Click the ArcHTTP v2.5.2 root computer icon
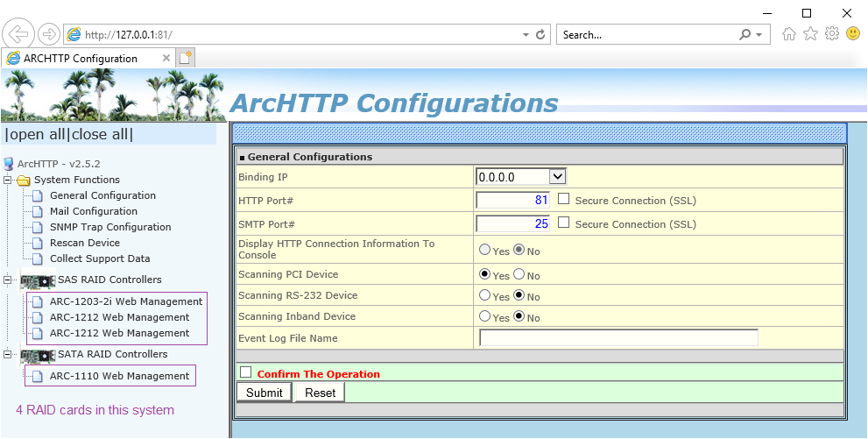 tap(8, 164)
